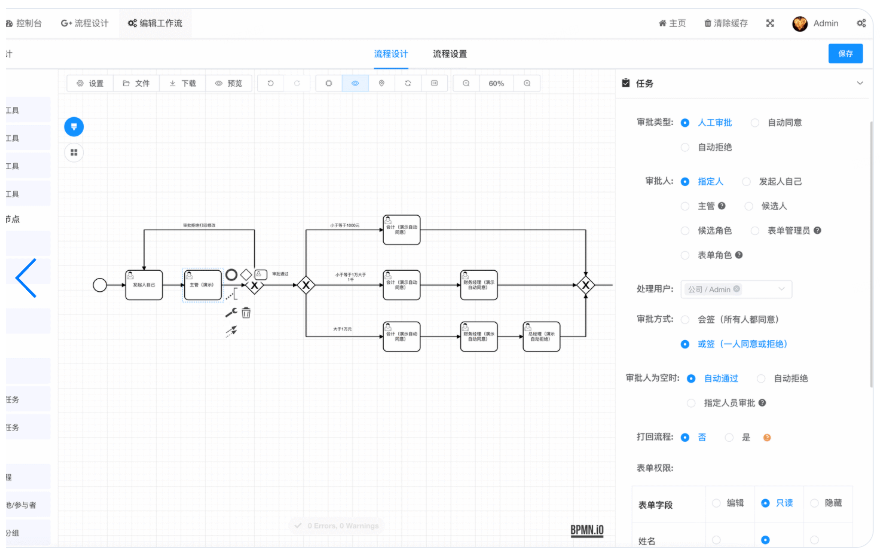Click the undo arrow in toolbar
Screen dimensions: 880x550
coord(270,83)
